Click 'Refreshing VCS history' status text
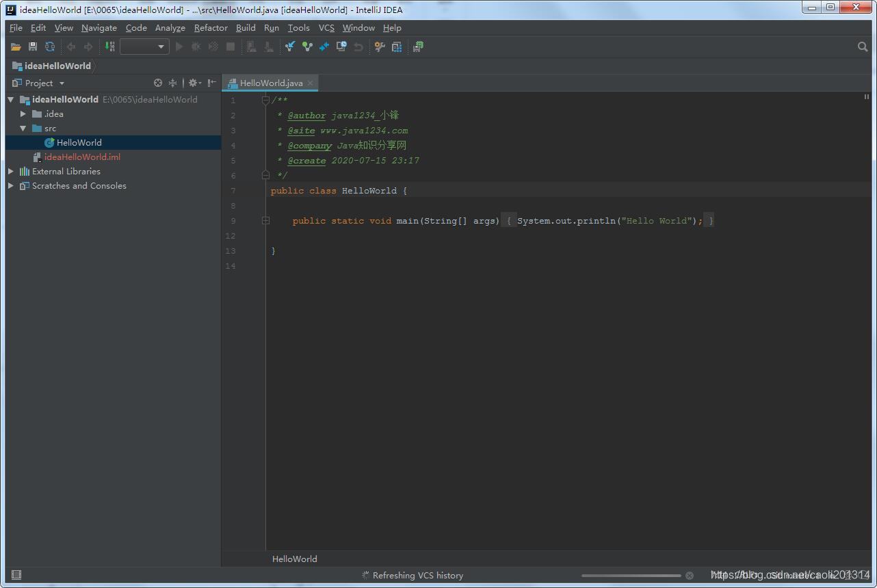 tap(418, 576)
